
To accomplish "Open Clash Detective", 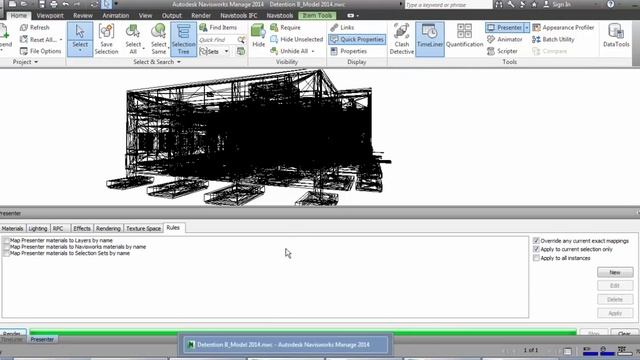I will click(x=402, y=39).
